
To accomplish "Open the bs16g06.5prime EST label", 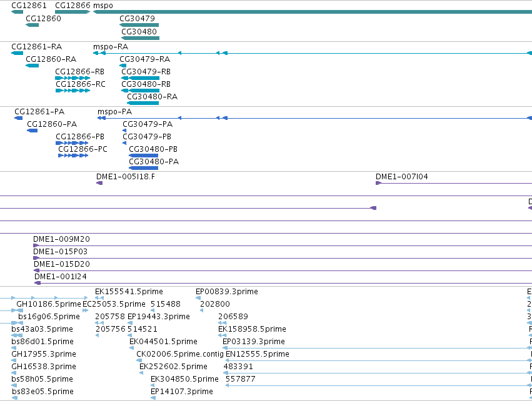I will [49, 317].
